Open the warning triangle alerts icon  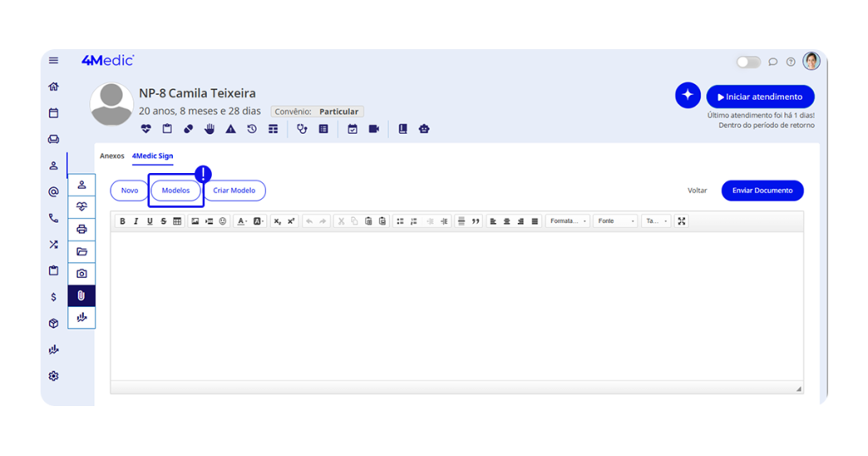coord(231,129)
